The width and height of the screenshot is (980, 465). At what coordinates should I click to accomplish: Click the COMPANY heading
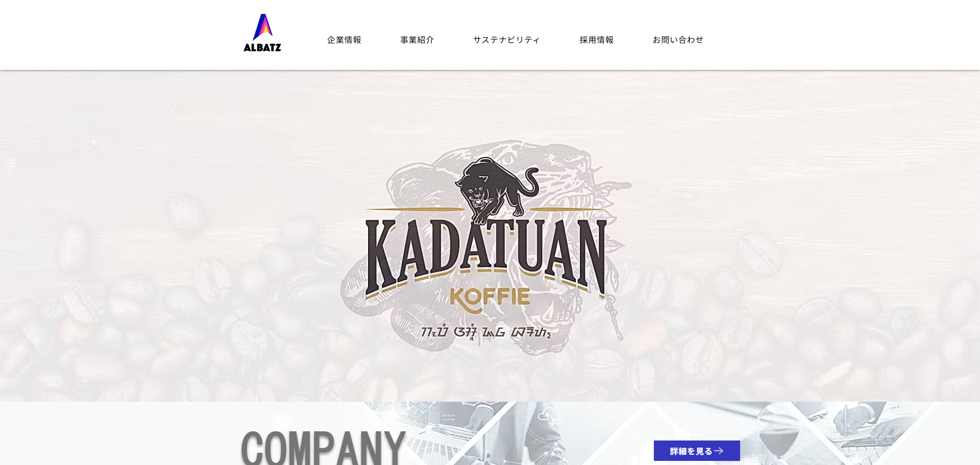[x=323, y=447]
